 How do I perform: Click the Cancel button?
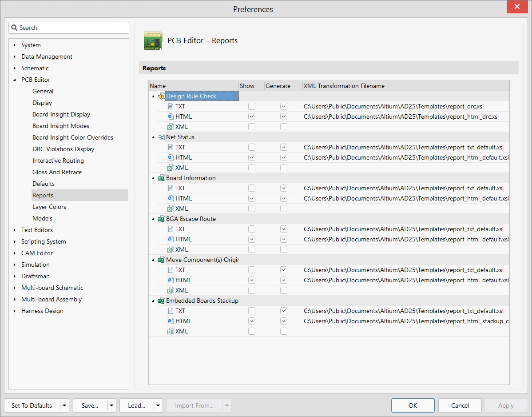[x=460, y=405]
